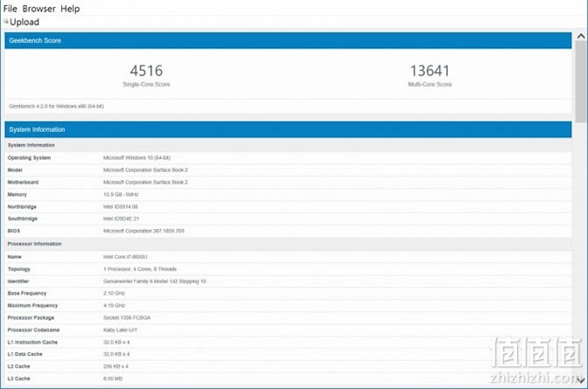The image size is (588, 389).
Task: Click the Multi-Core Score label
Action: tap(430, 85)
